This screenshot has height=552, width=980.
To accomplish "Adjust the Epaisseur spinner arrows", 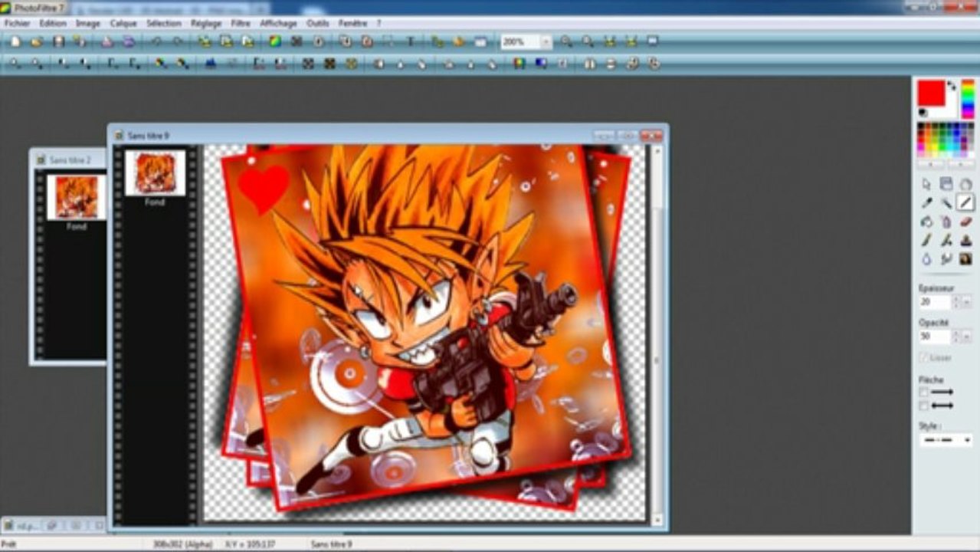I will click(955, 302).
